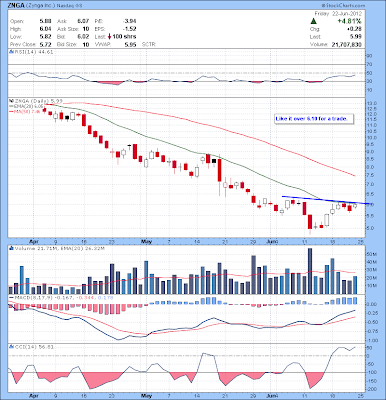Click the MACD legend line marker
The height and width of the screenshot is (400, 386).
pyautogui.click(x=11, y=297)
